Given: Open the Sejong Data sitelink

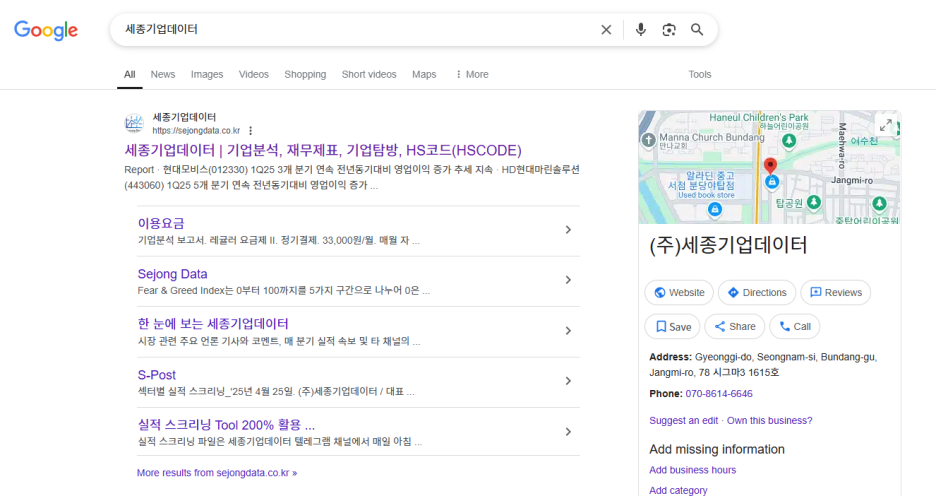Looking at the screenshot, I should point(173,274).
